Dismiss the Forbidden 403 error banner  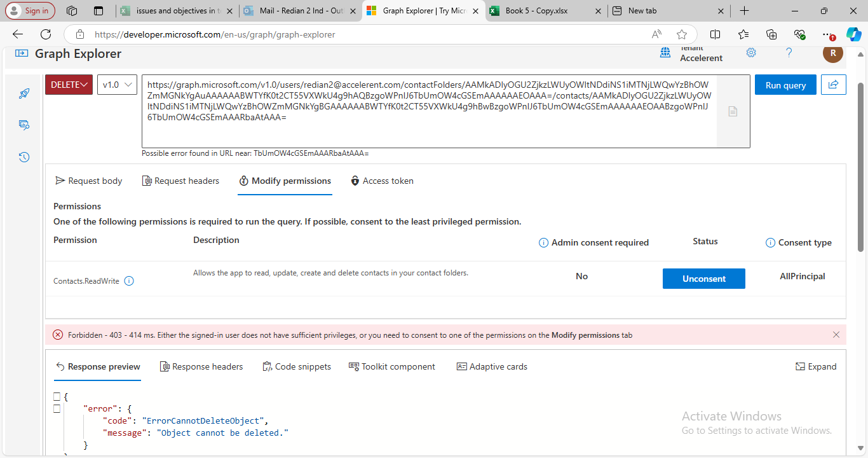836,335
